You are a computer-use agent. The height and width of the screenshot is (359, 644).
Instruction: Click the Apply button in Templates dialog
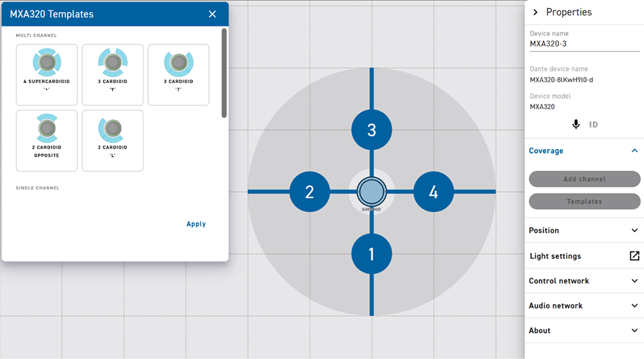[196, 224]
